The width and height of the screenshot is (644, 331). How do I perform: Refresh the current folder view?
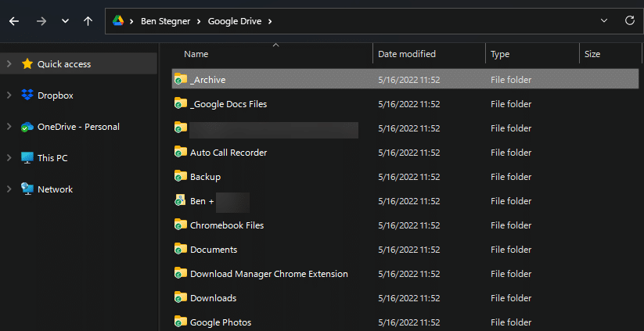pyautogui.click(x=630, y=21)
